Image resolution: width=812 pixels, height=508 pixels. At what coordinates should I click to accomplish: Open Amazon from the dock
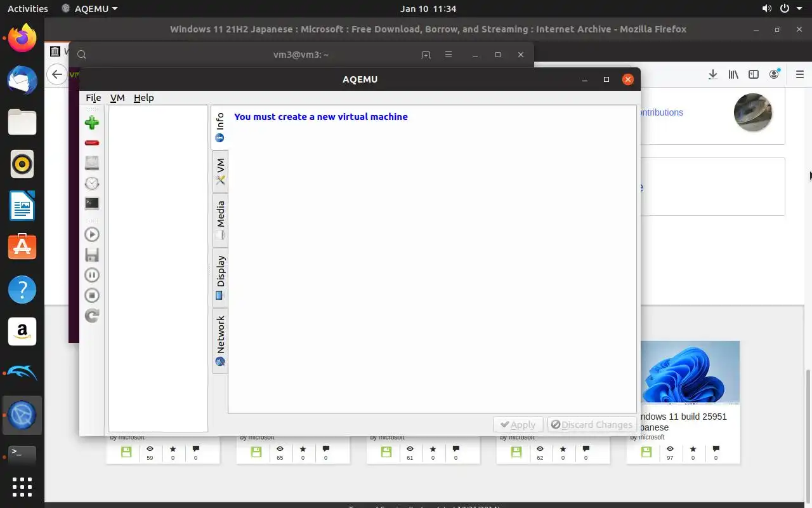tap(22, 331)
